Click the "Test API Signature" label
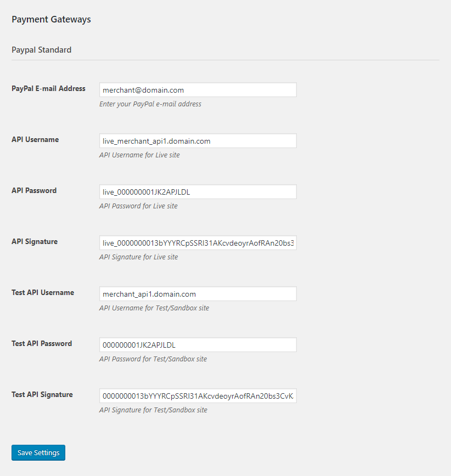The width and height of the screenshot is (451, 476). tap(42, 395)
